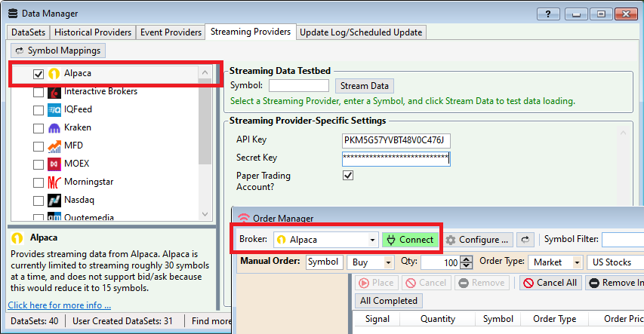Click the Cancel All button
644x334 pixels.
[x=550, y=283]
